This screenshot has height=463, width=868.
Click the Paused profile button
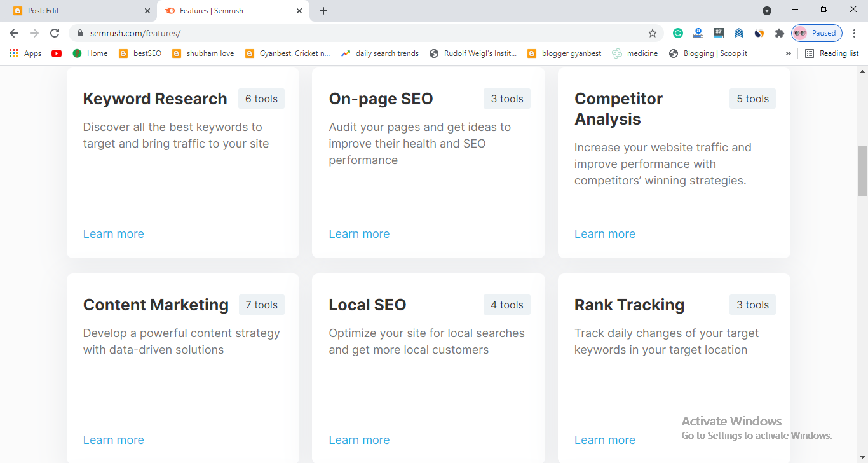point(817,33)
